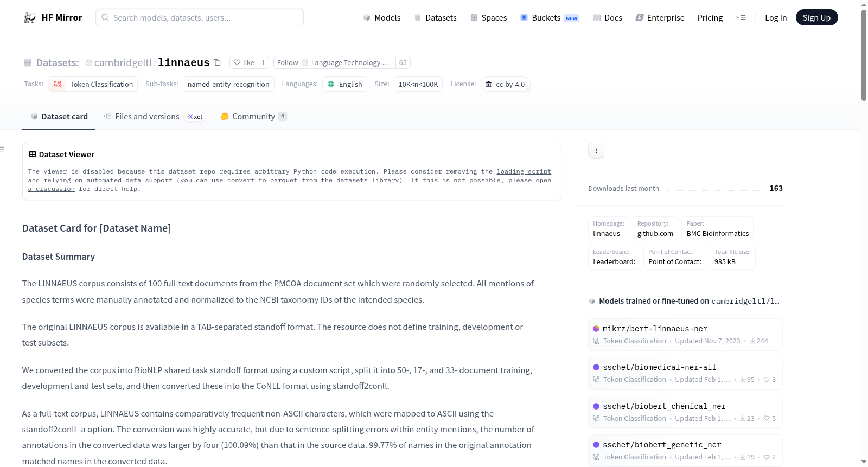Open the cambridgeltl organization link
The width and height of the screenshot is (868, 467).
coord(123,62)
